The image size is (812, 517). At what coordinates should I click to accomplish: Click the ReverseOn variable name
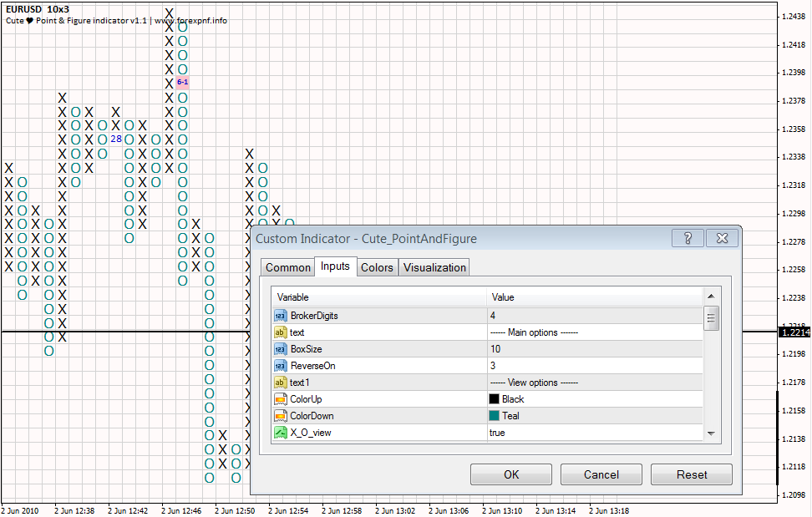[x=312, y=366]
